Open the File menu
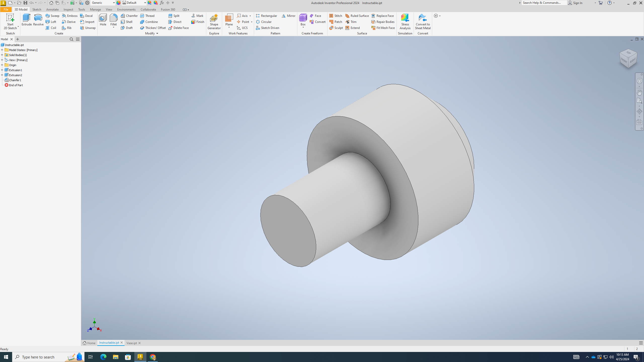This screenshot has width=644, height=362. 6,9
